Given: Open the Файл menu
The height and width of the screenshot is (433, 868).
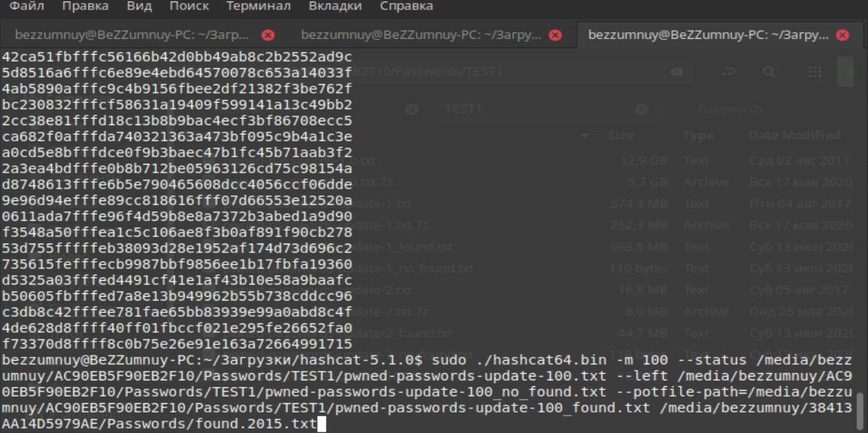Looking at the screenshot, I should [26, 7].
